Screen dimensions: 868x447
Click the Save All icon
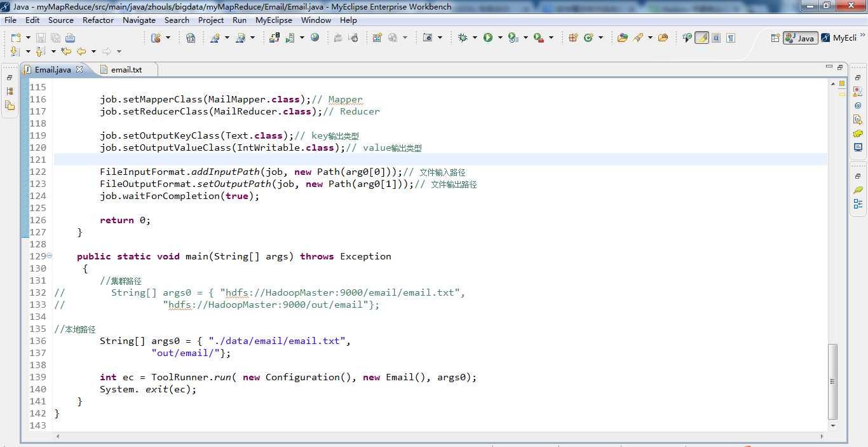55,38
